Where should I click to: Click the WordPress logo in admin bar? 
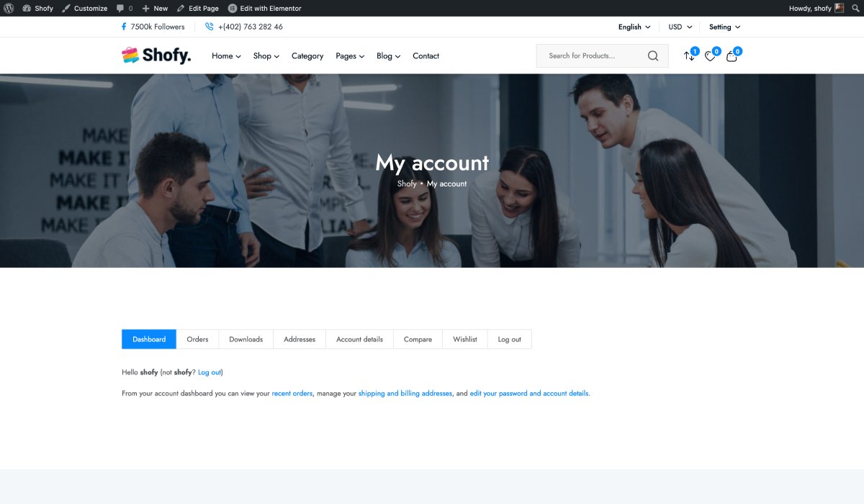[9, 8]
